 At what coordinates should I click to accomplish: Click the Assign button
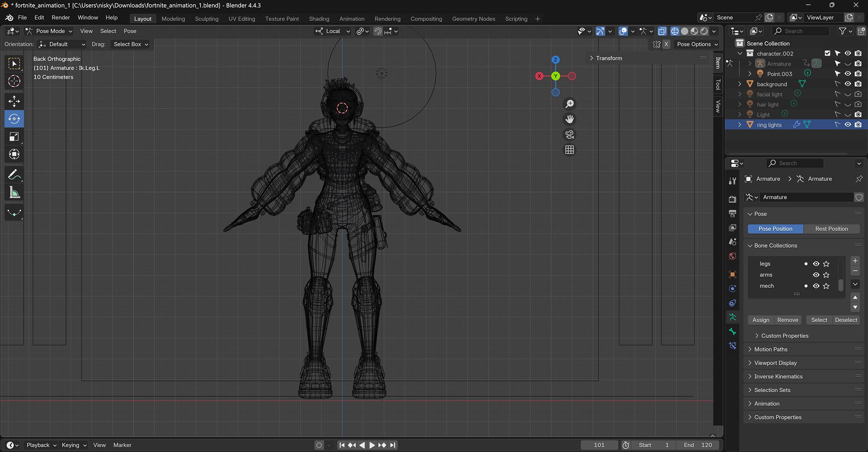(x=761, y=320)
